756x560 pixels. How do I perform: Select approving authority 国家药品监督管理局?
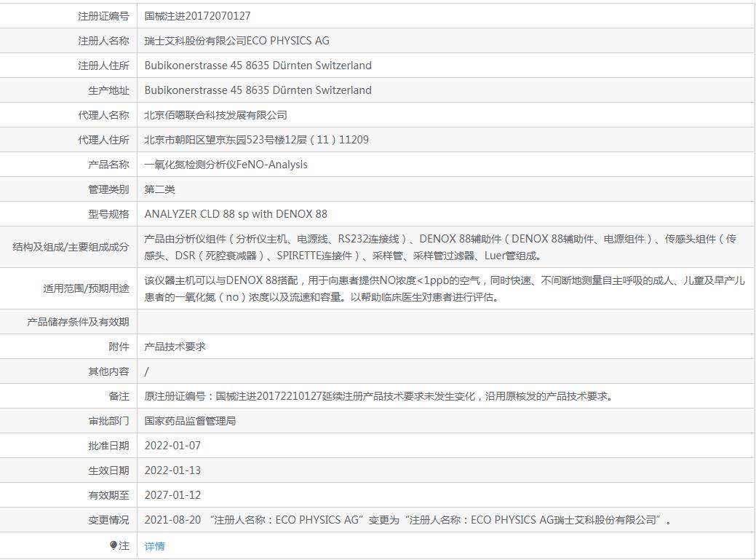tap(190, 421)
